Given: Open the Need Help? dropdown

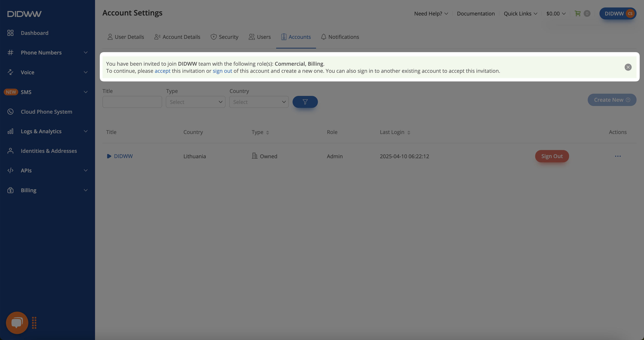Looking at the screenshot, I should [x=431, y=13].
